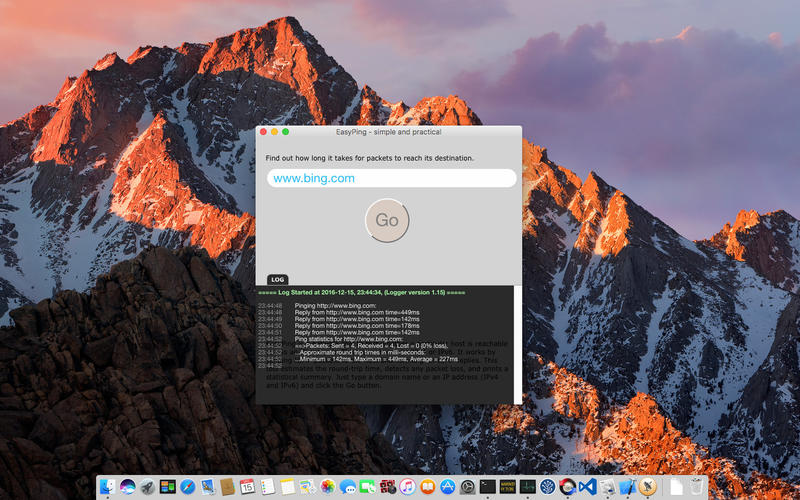Open SourceTree blue round icon in Dock
The image size is (800, 500).
pyautogui.click(x=547, y=487)
